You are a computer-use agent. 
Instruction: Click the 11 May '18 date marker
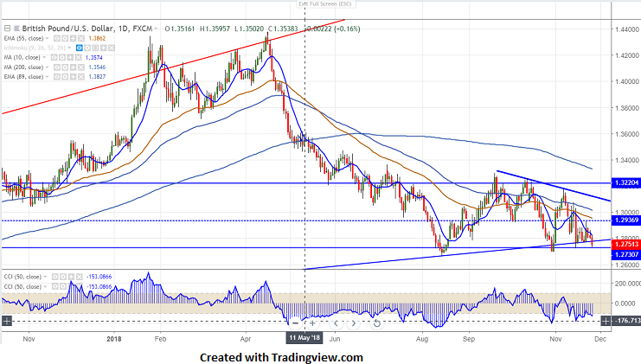[304, 338]
